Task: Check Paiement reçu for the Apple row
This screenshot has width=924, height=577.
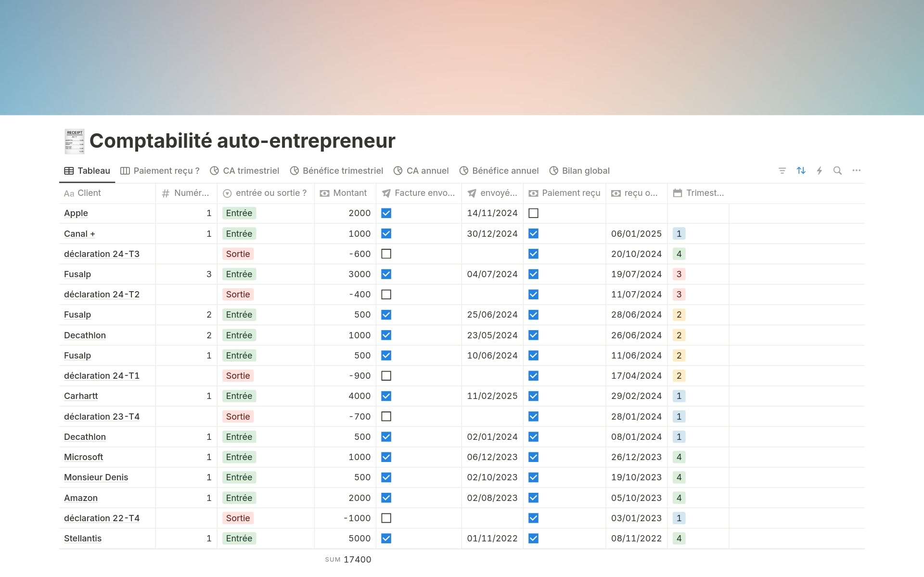Action: 533,213
